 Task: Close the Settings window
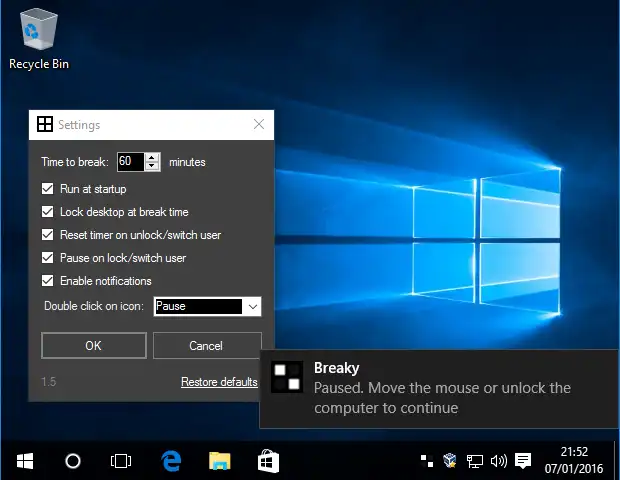(259, 124)
